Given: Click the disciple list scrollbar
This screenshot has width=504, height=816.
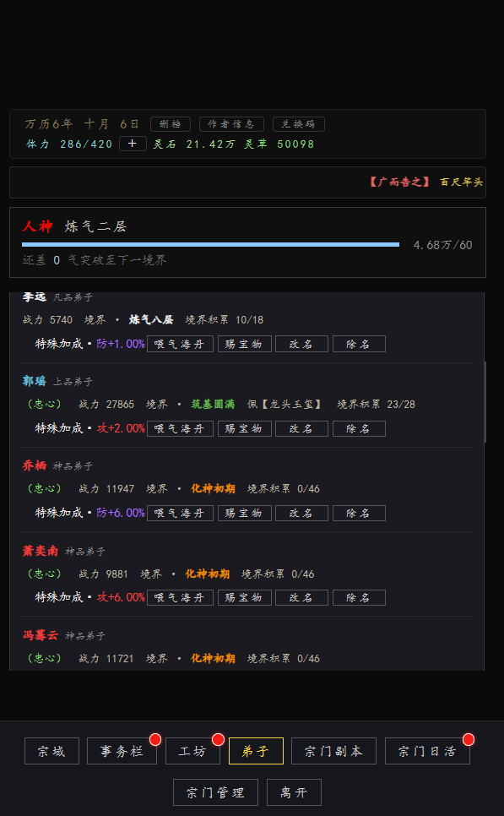Looking at the screenshot, I should coord(485,402).
